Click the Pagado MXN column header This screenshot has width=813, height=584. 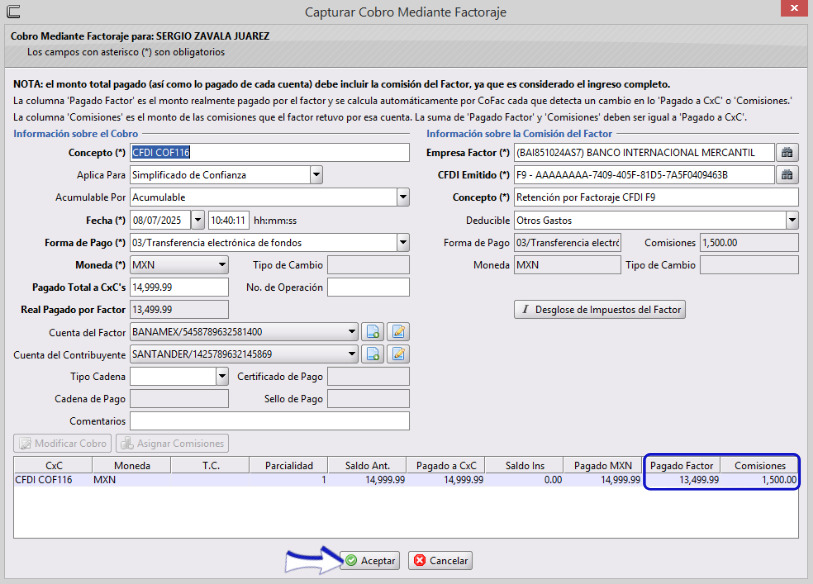tap(602, 465)
